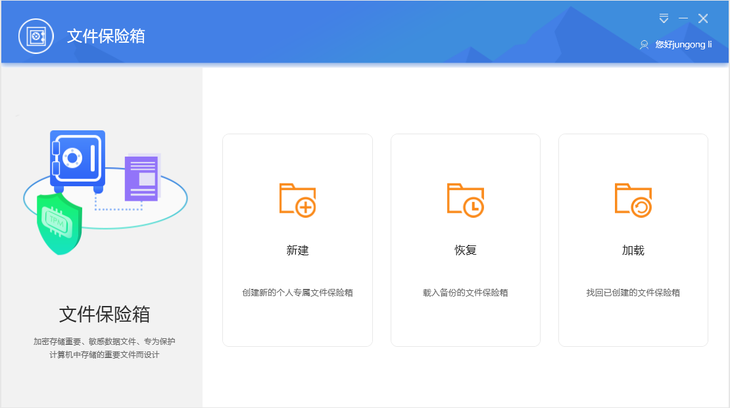Viewport: 730px width, 408px height.
Task: Click the 文件保险箱 header title text
Action: pyautogui.click(x=106, y=36)
